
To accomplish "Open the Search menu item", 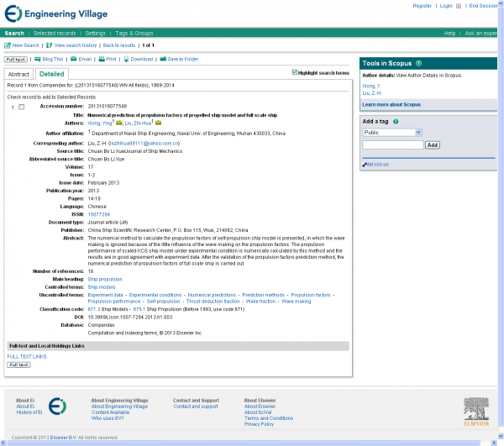I will tap(14, 33).
